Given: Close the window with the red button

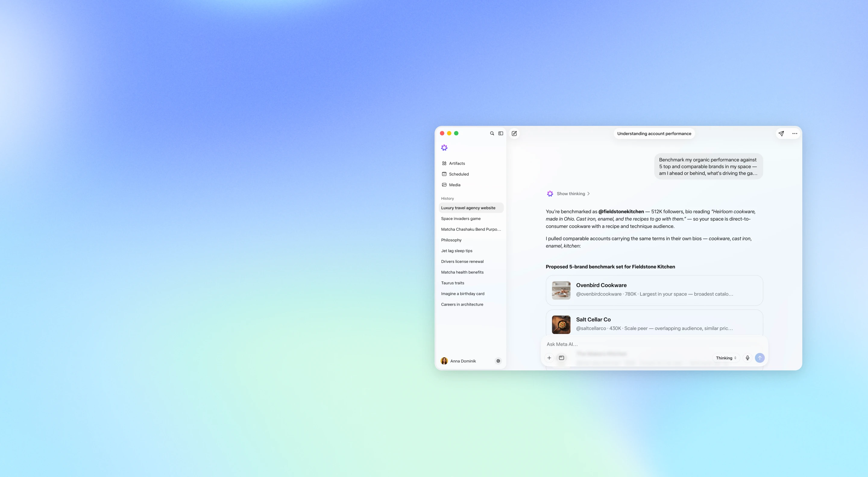Looking at the screenshot, I should click(442, 133).
